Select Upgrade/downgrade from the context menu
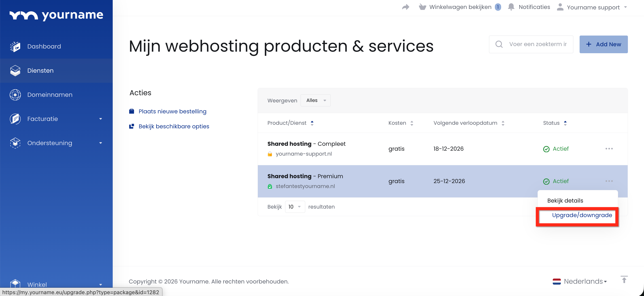This screenshot has height=296, width=644. [x=582, y=215]
